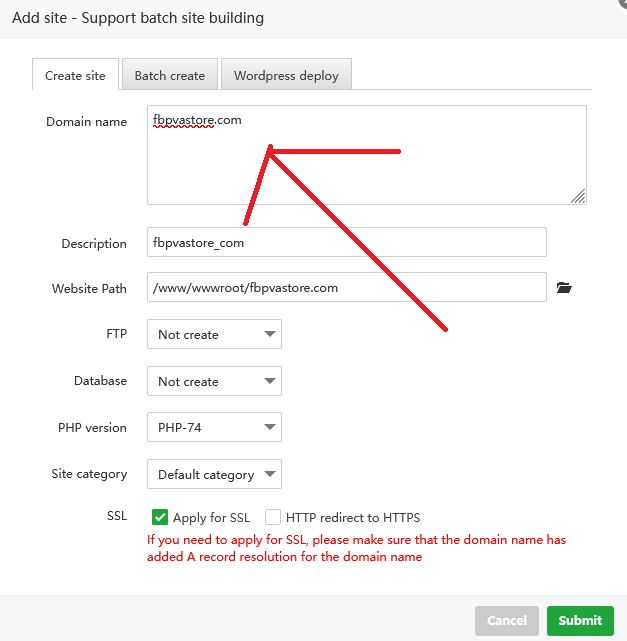Switch to the Batch create tab

click(x=169, y=75)
